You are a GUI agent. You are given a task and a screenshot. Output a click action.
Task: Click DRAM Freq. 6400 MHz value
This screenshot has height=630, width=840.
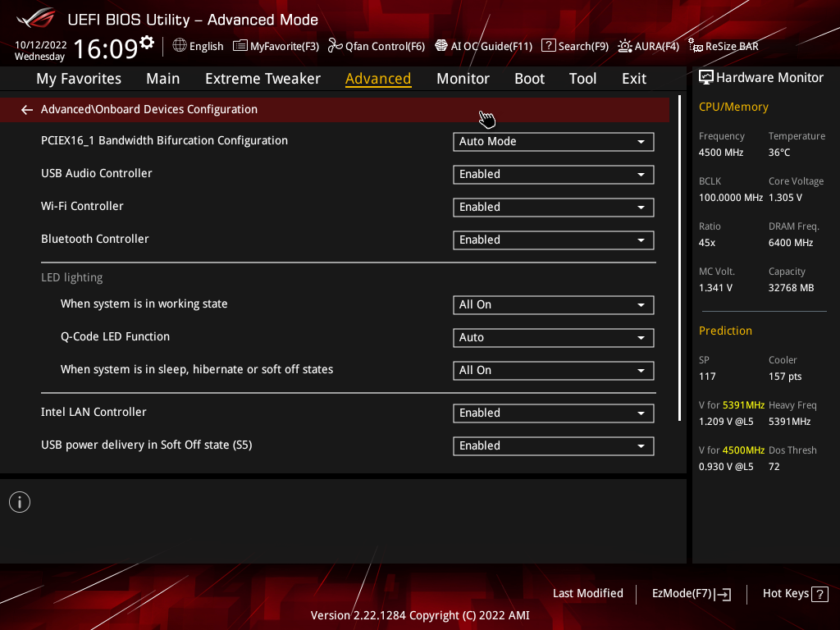pyautogui.click(x=791, y=243)
